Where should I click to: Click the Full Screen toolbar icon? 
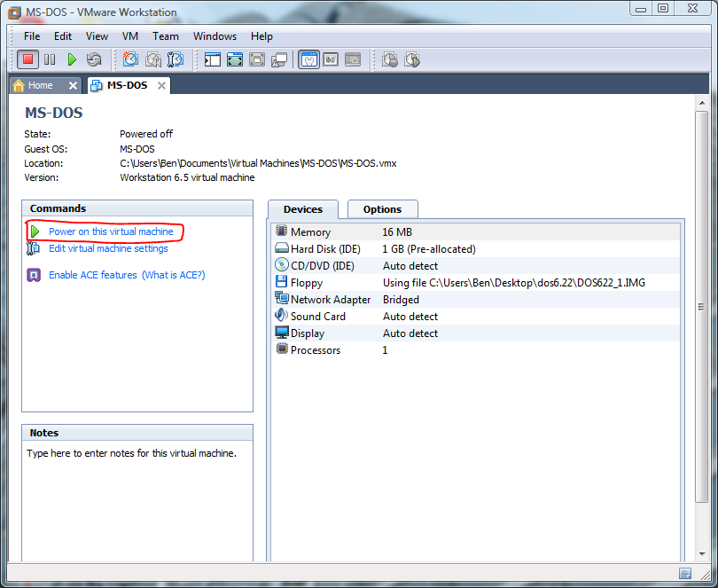pyautogui.click(x=257, y=59)
